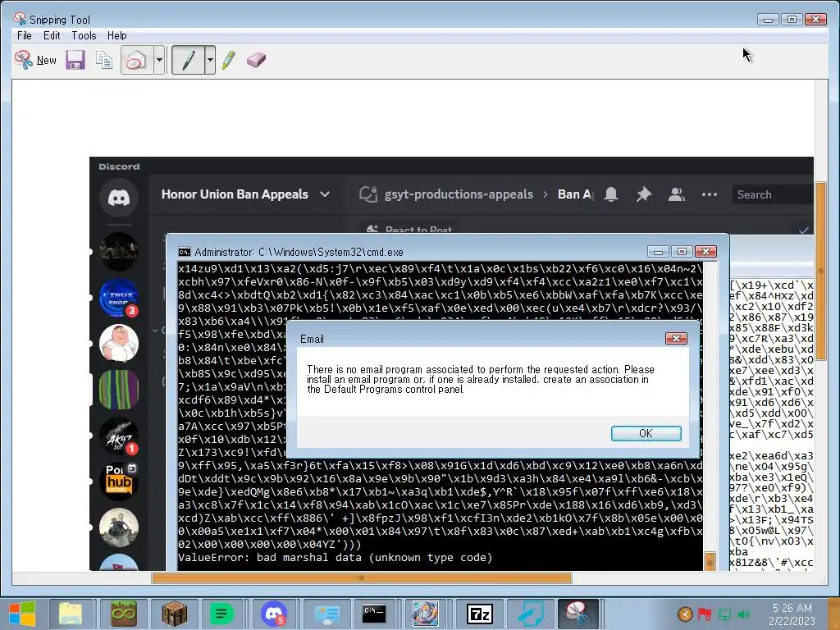840x630 pixels.
Task: Send snip via envelope icon
Action: [137, 60]
